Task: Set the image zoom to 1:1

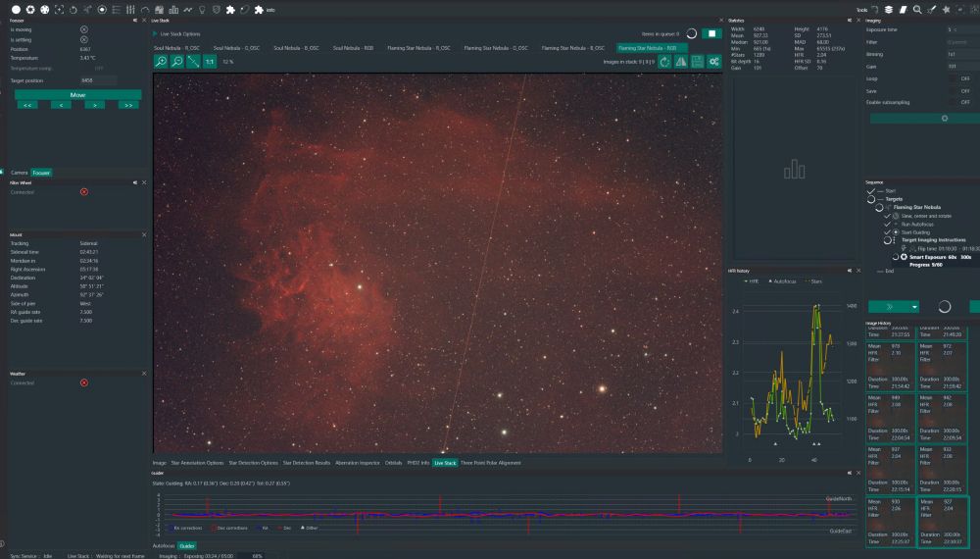Action: pos(210,61)
